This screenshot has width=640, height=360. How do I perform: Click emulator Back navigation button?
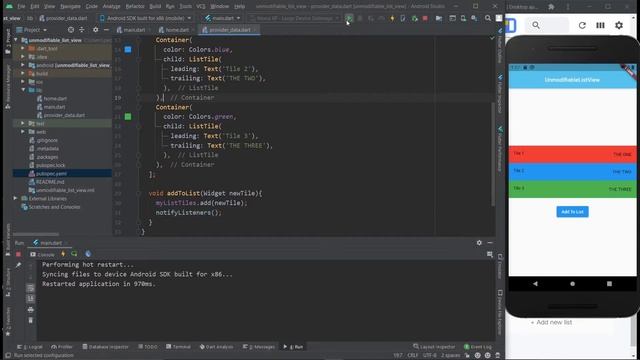click(x=535, y=284)
